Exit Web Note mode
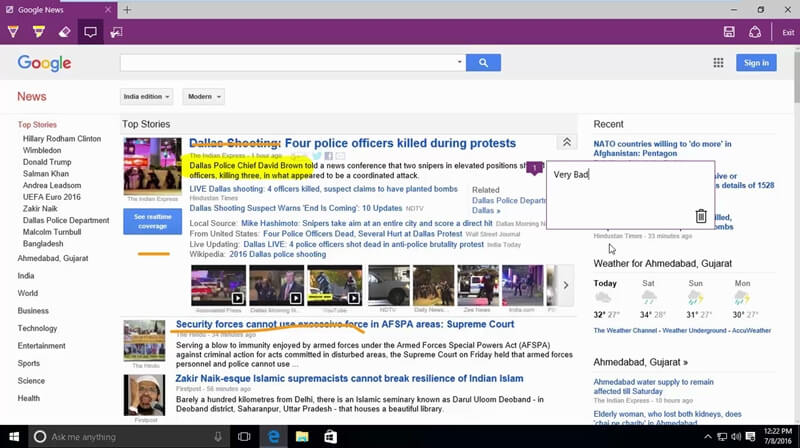Screen dimensions: 800x448 point(788,32)
